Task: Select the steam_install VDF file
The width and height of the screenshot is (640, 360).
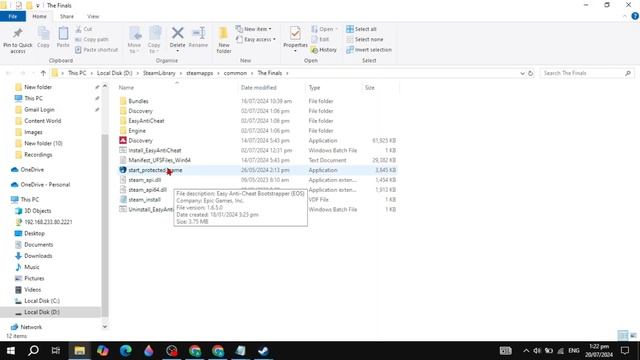Action: click(x=144, y=200)
